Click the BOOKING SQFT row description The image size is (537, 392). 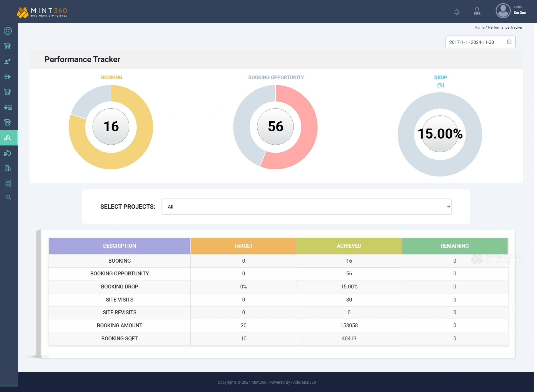pyautogui.click(x=120, y=338)
